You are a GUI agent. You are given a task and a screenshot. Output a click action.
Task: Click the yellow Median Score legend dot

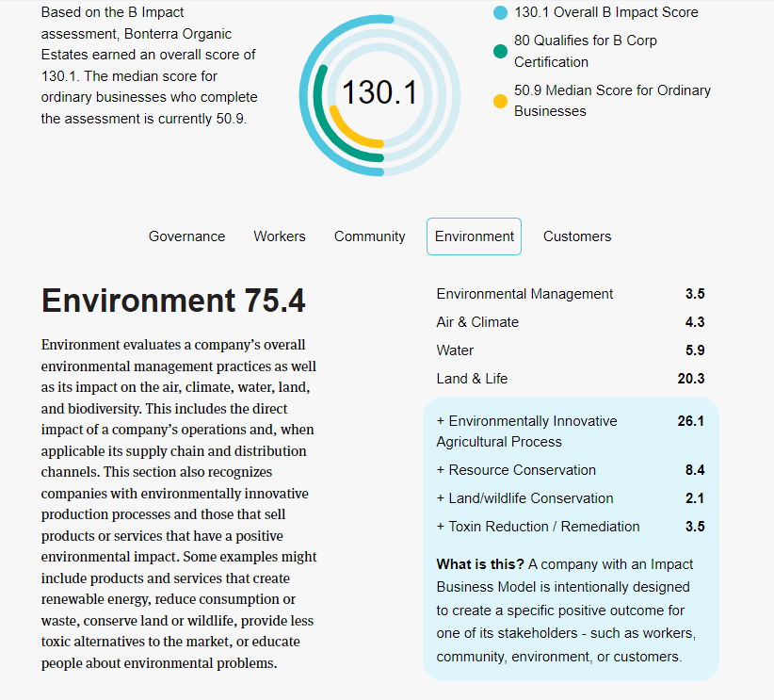pos(501,101)
